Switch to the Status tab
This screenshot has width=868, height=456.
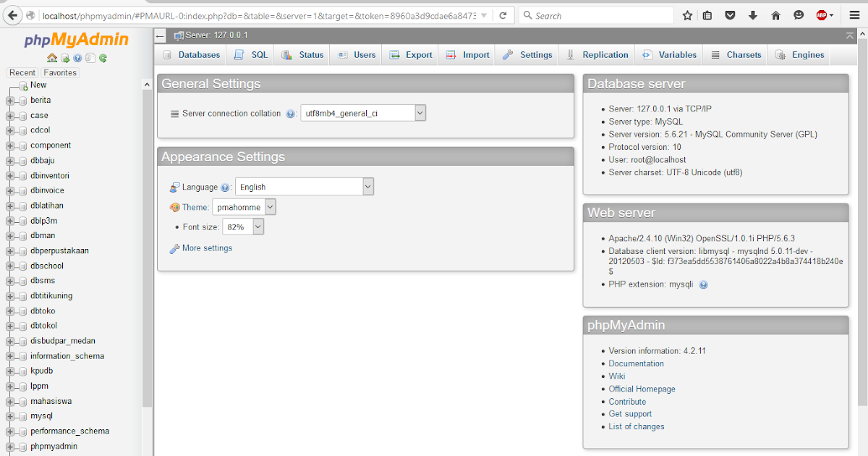pyautogui.click(x=302, y=55)
